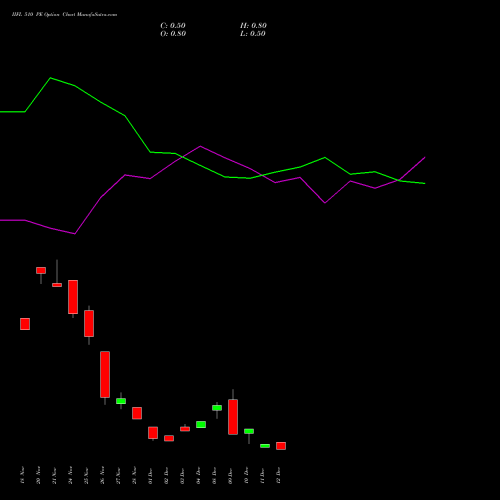Click the small red candle above 03 Dec

[x=185, y=429]
